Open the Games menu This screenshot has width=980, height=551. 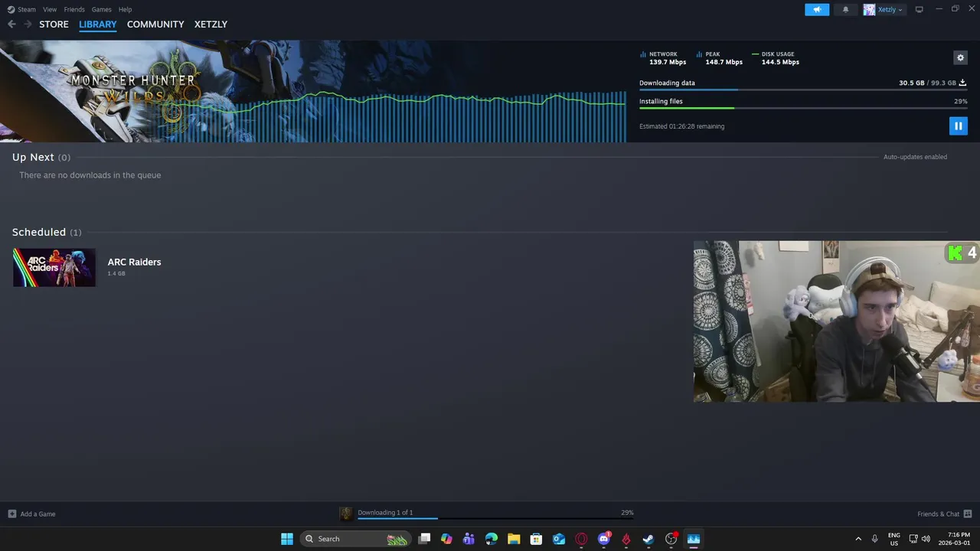101,9
